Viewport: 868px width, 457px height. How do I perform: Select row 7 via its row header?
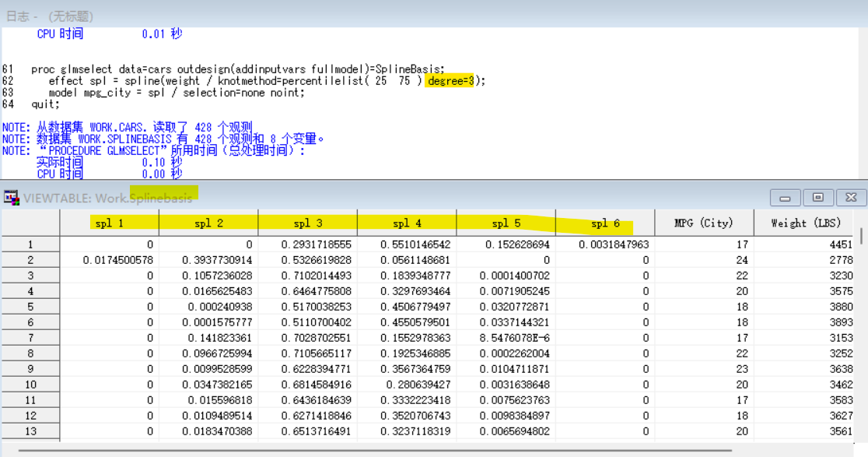[x=30, y=338]
